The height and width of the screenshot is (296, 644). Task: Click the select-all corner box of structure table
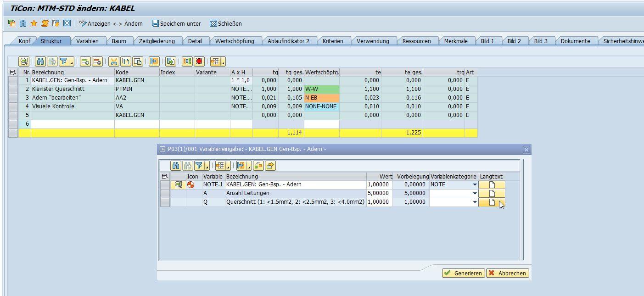coord(13,73)
